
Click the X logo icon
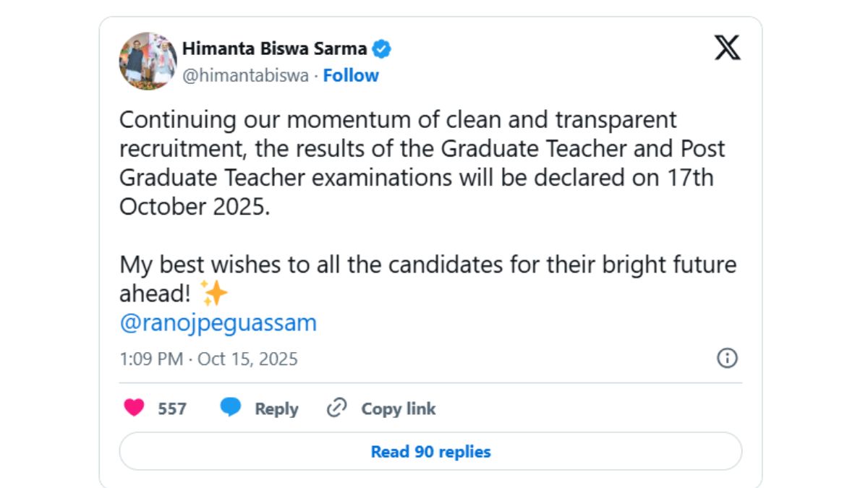[727, 48]
